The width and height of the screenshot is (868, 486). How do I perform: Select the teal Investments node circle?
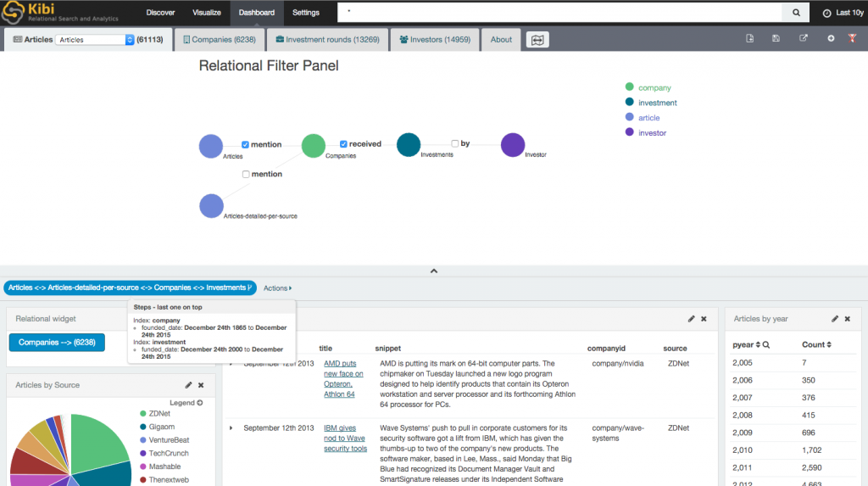tap(409, 145)
